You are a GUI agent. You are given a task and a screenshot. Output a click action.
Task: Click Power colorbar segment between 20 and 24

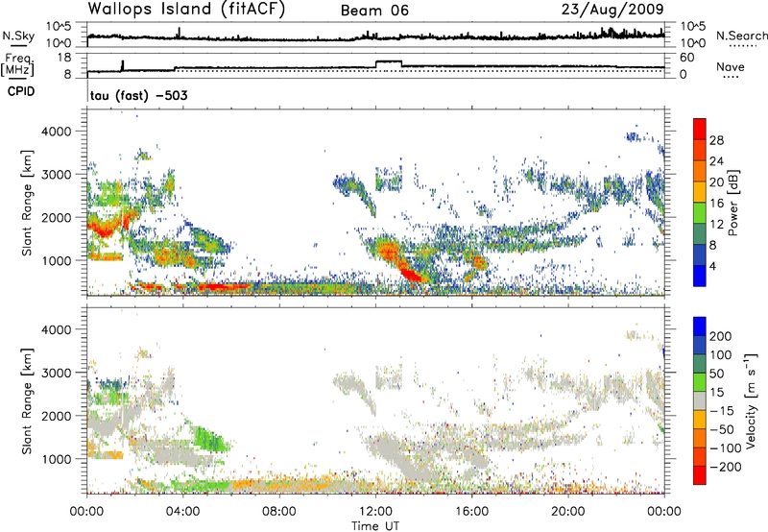pyautogui.click(x=700, y=171)
